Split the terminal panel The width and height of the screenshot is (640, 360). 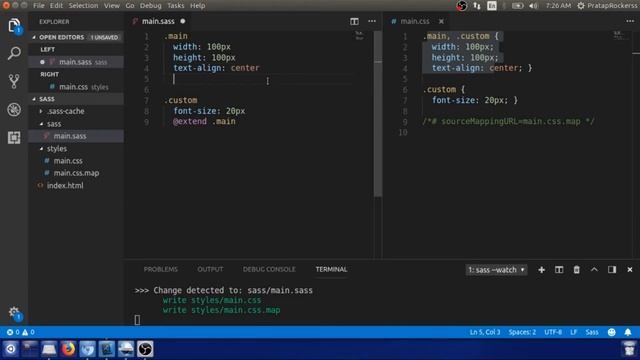point(559,269)
